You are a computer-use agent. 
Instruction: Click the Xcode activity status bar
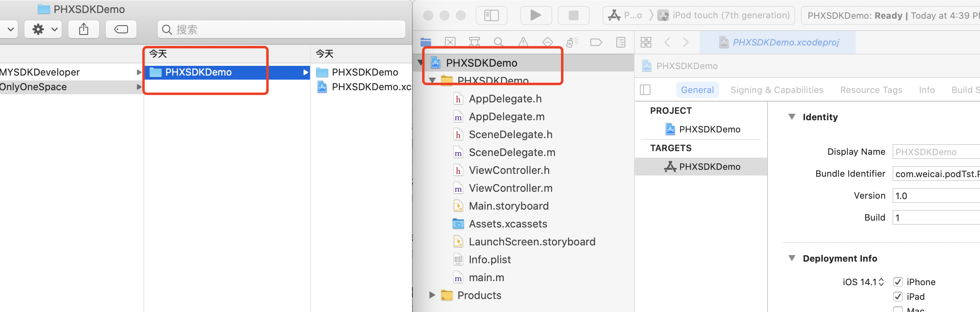(891, 15)
